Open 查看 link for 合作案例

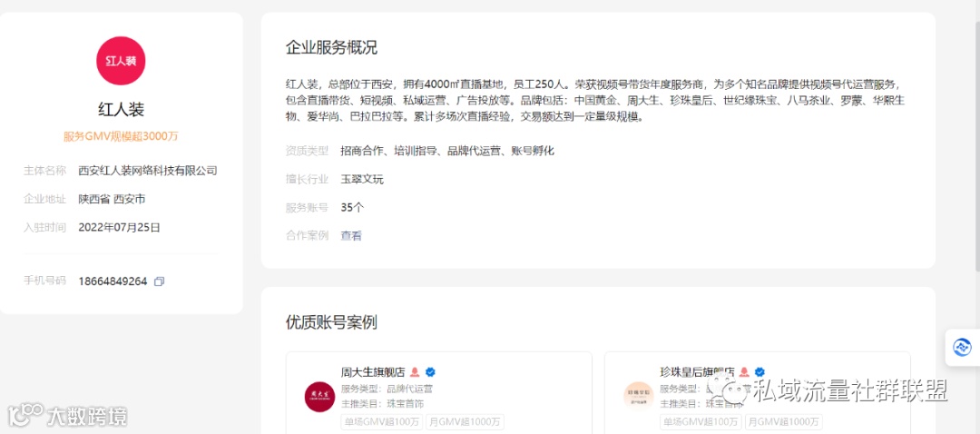click(350, 236)
